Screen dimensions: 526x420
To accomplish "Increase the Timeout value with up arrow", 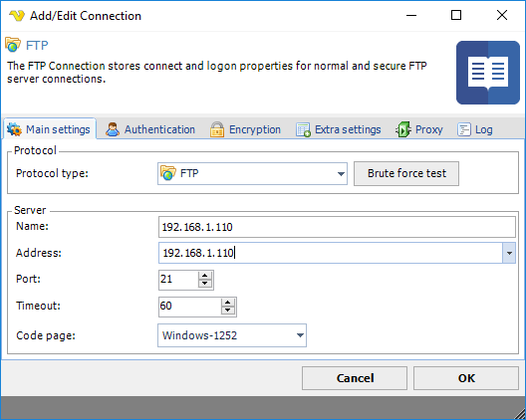I will (228, 303).
